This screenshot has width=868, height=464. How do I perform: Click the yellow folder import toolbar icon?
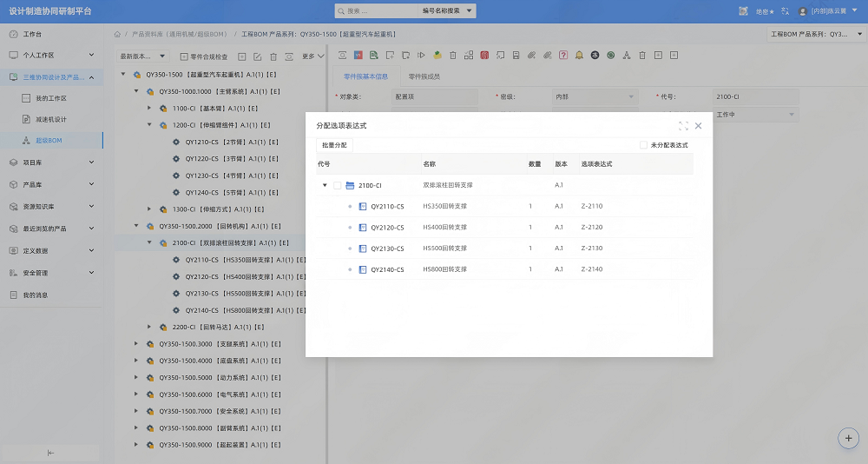tap(437, 56)
